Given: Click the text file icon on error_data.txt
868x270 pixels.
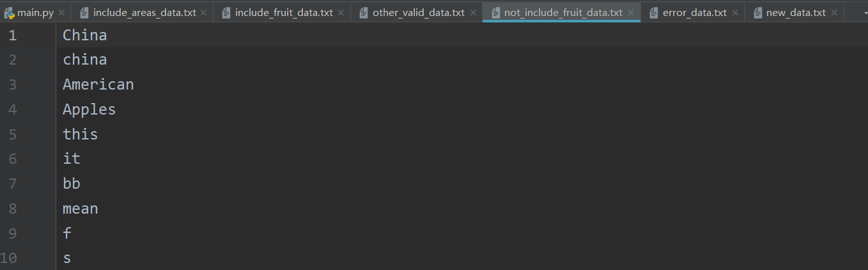Looking at the screenshot, I should click(x=654, y=13).
